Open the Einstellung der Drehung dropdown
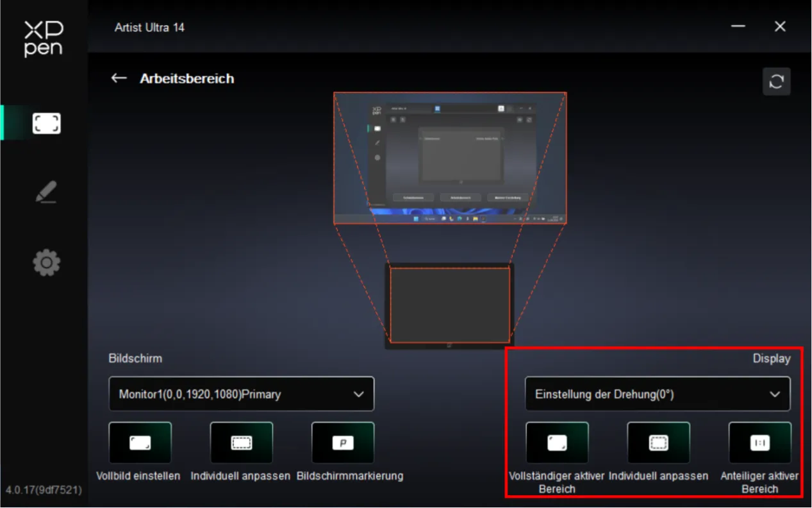 tap(658, 394)
